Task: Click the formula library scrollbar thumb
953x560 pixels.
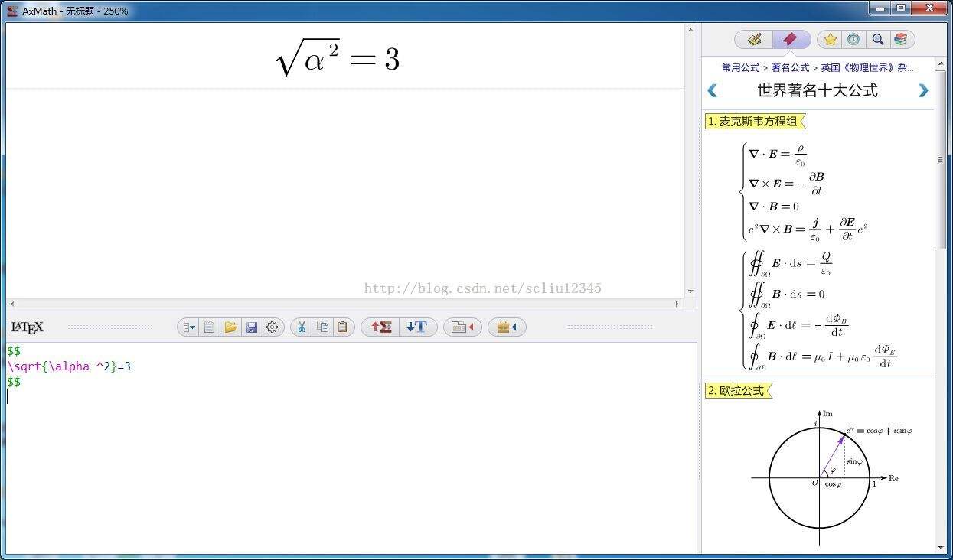Action: pyautogui.click(x=940, y=161)
